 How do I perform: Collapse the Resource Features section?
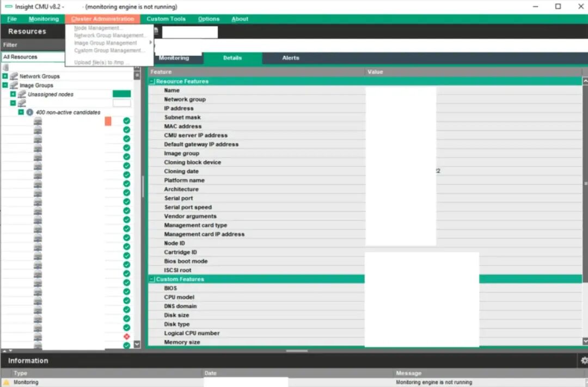tap(152, 81)
